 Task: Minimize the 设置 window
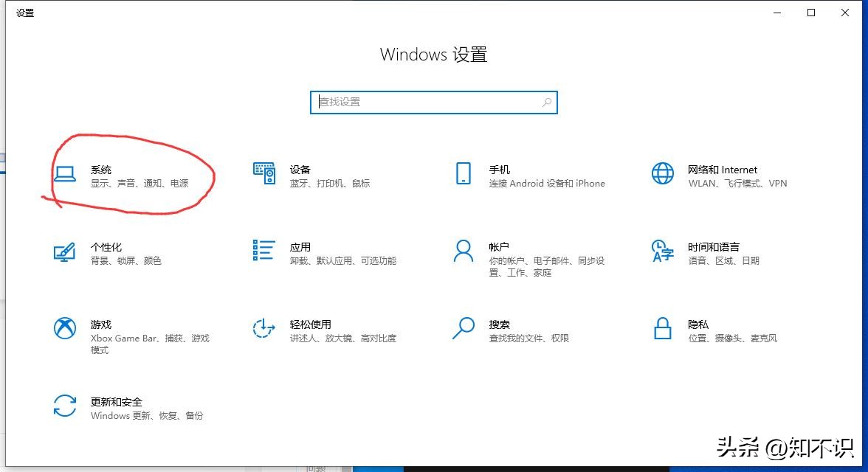776,13
